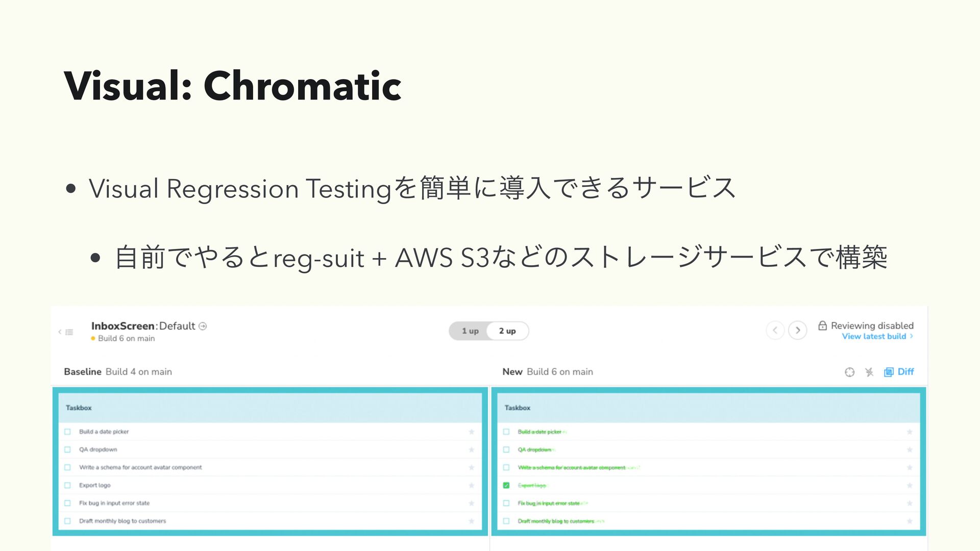Screen dimensions: 980x551
Task: Open the story list sidebar icon
Action: coord(69,332)
